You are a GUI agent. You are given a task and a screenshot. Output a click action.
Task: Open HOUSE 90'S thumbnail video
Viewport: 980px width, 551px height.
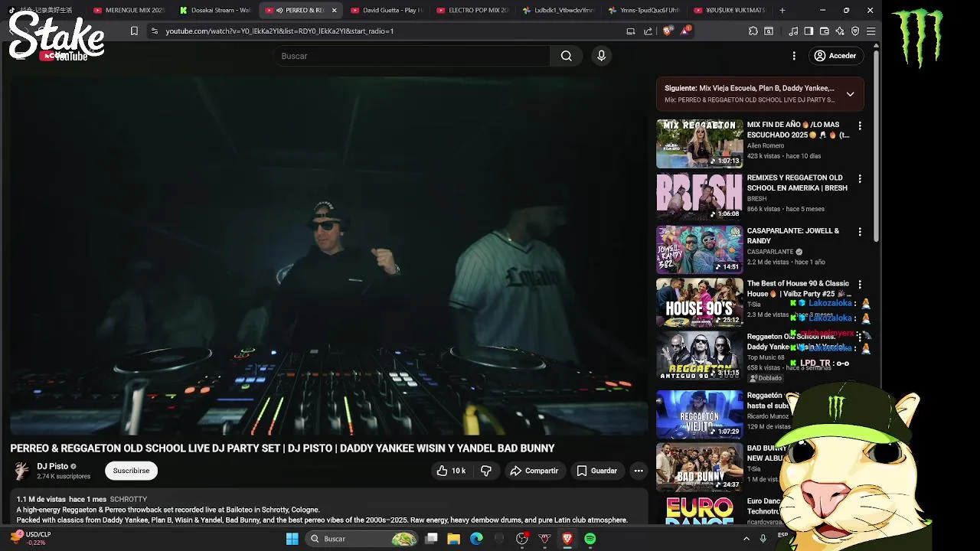tap(700, 302)
